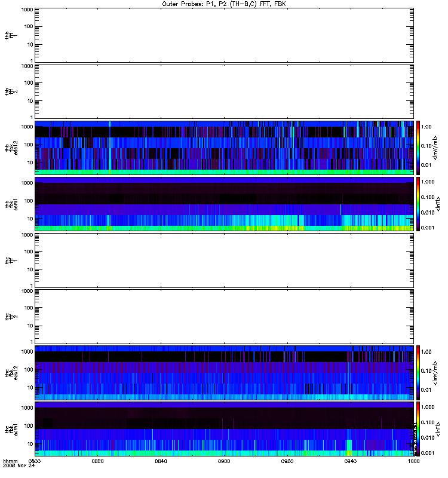Click the nT color bar beside thc fbk scm1
Image resolution: width=448 pixels, height=478 pixels.
(x=418, y=429)
